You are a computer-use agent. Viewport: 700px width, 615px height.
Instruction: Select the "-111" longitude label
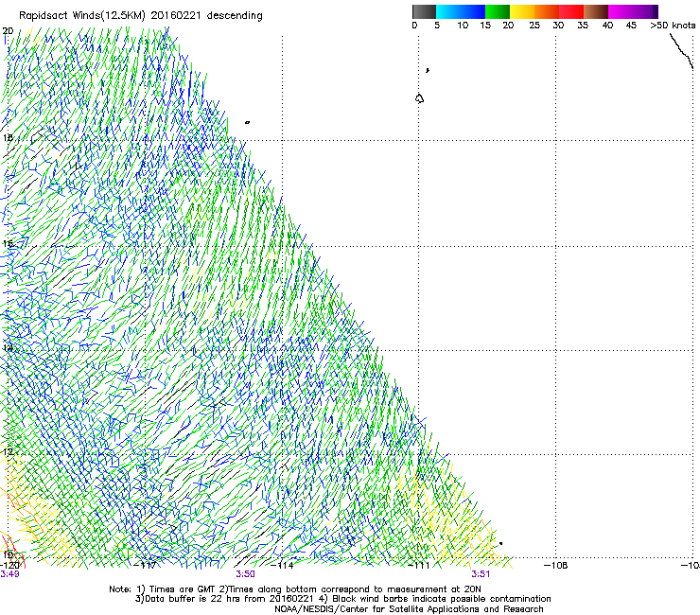419,565
